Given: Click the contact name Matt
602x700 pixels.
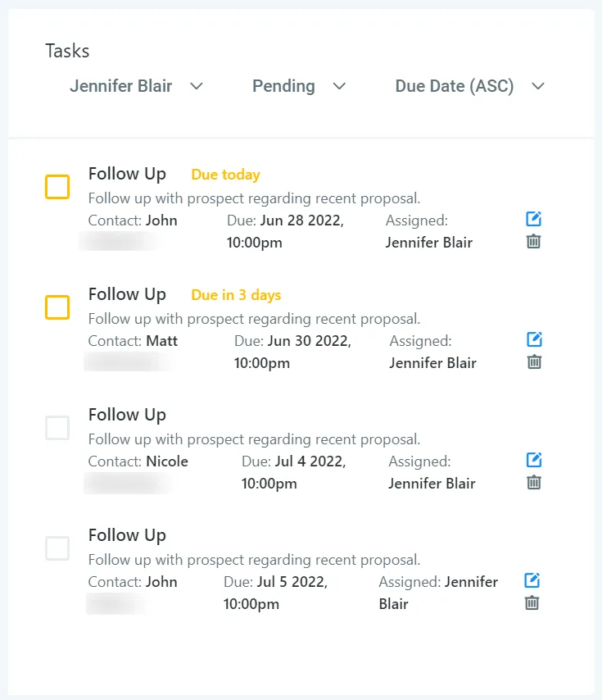Looking at the screenshot, I should tap(162, 341).
